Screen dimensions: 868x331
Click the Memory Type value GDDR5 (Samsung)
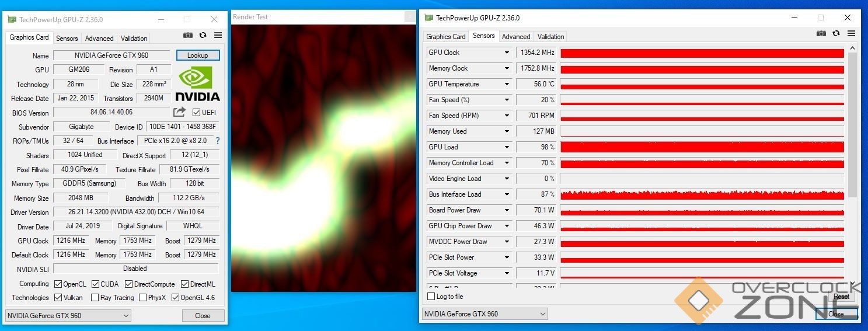[x=89, y=183]
